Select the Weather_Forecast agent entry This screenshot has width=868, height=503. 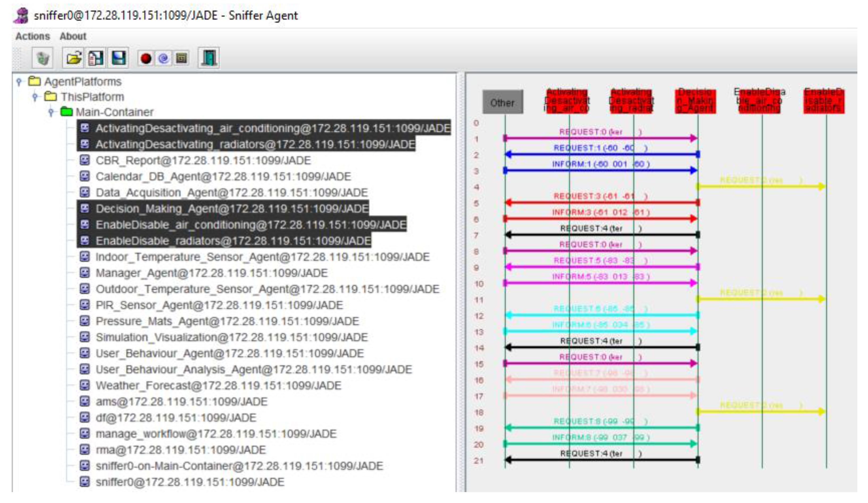click(218, 385)
